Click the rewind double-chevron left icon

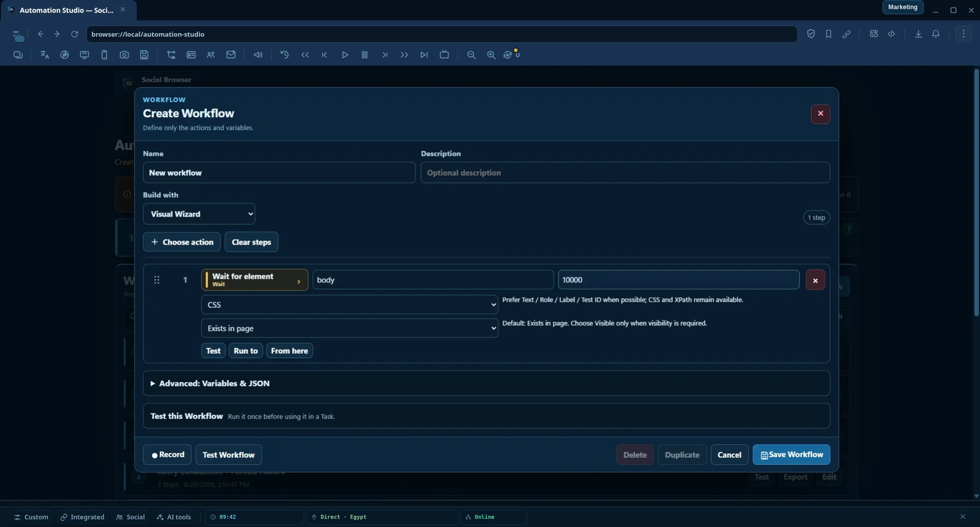(305, 55)
